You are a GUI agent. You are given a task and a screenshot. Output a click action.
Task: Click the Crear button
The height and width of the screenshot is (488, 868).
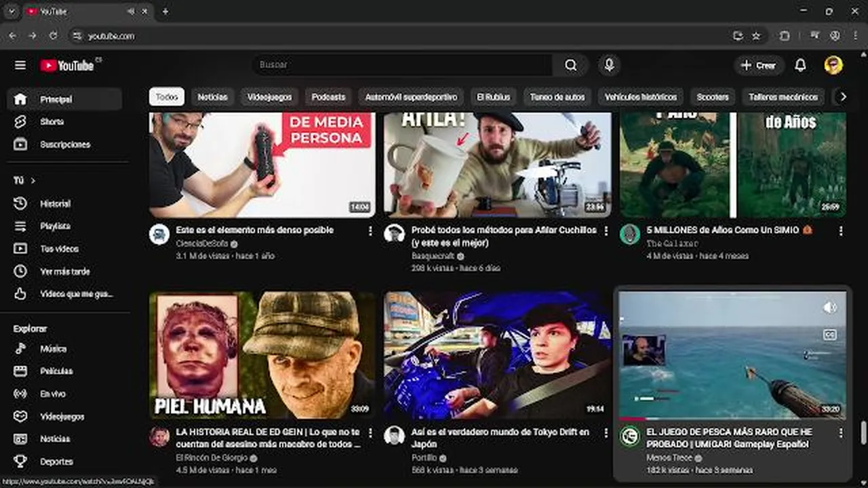[x=759, y=65]
